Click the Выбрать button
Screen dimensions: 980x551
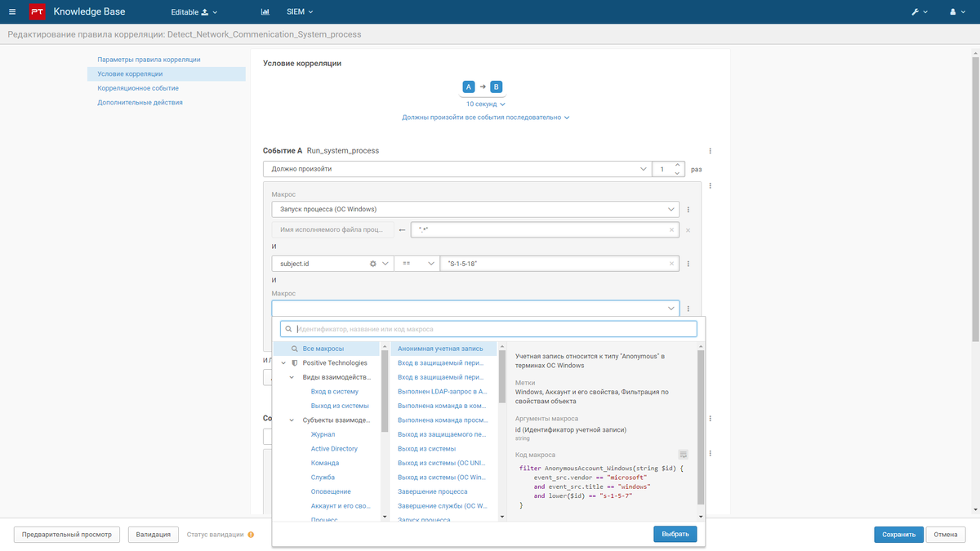(x=675, y=535)
